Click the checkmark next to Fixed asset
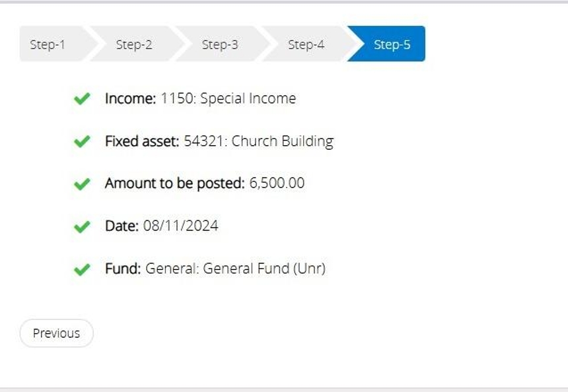Viewport: 568px width, 392px height. coord(81,141)
